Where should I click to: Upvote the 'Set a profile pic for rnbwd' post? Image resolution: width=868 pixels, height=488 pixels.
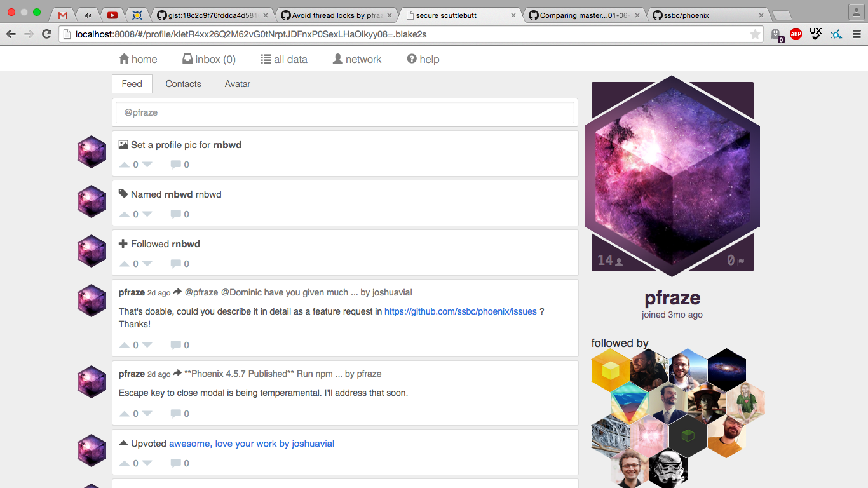[125, 165]
